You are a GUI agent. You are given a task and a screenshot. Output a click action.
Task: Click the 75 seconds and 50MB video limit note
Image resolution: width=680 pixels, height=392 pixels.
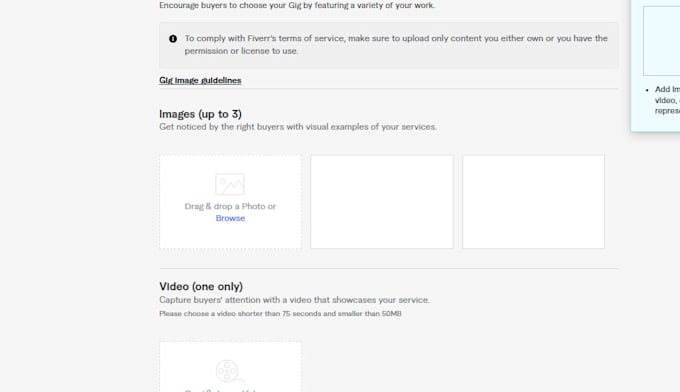(280, 314)
